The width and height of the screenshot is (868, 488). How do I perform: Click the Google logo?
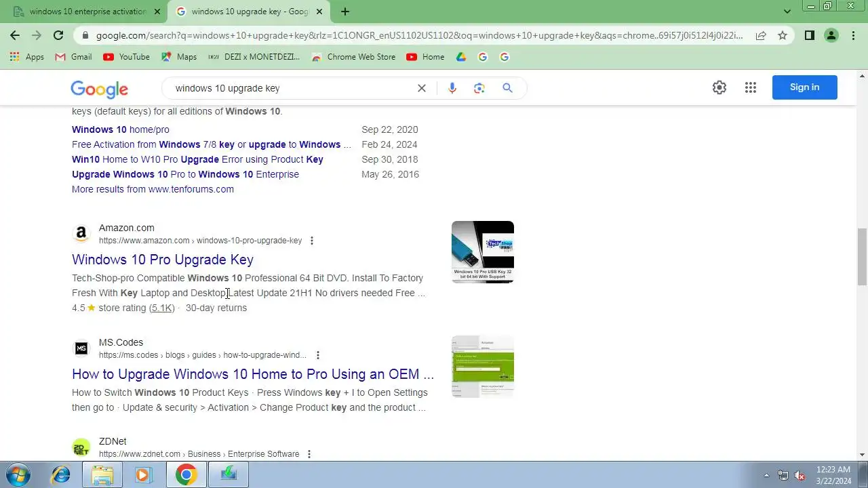click(x=99, y=89)
